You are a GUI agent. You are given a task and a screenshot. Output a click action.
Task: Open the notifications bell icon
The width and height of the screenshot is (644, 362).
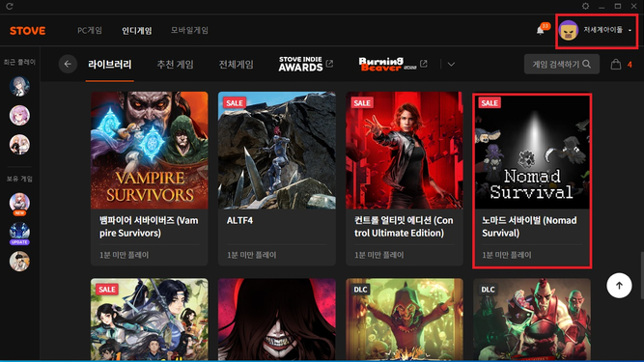pyautogui.click(x=541, y=30)
